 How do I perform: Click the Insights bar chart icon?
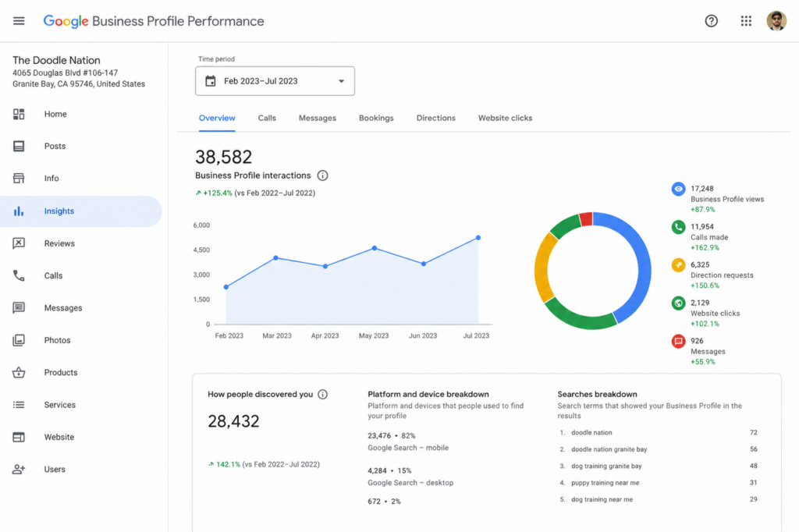click(x=19, y=211)
